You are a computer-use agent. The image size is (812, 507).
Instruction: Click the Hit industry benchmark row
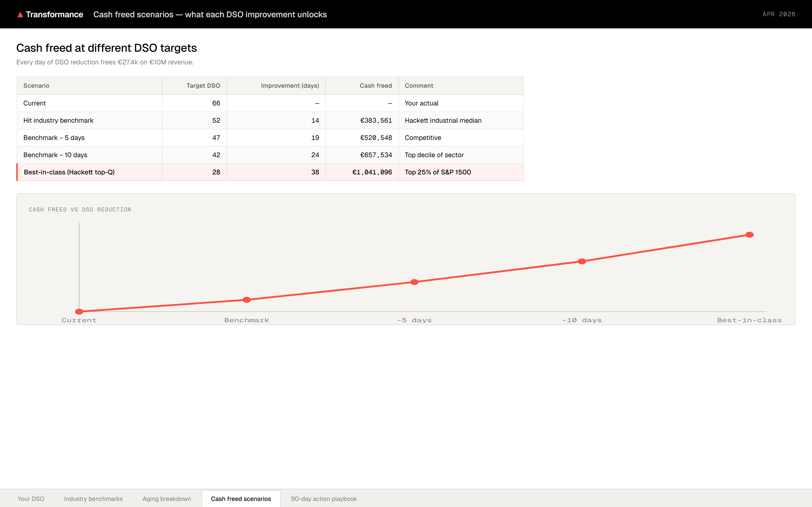(58, 120)
